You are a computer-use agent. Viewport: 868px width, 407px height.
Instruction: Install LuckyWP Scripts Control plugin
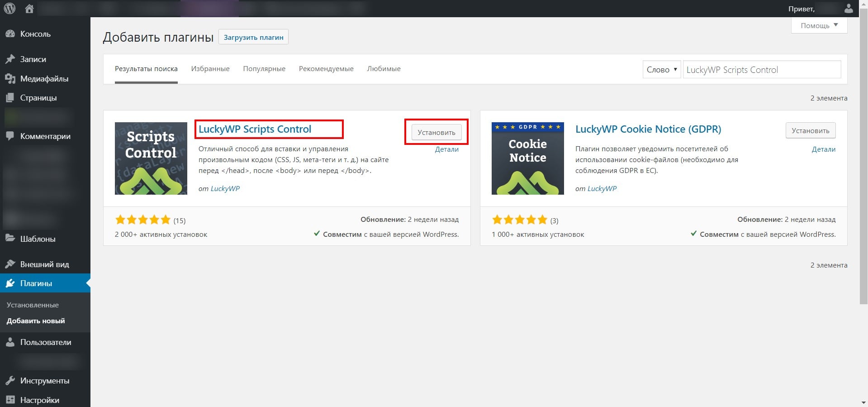[436, 133]
